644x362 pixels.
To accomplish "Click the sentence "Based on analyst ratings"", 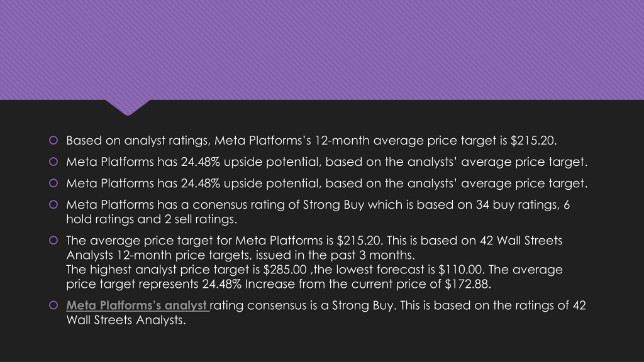I will (x=138, y=141).
